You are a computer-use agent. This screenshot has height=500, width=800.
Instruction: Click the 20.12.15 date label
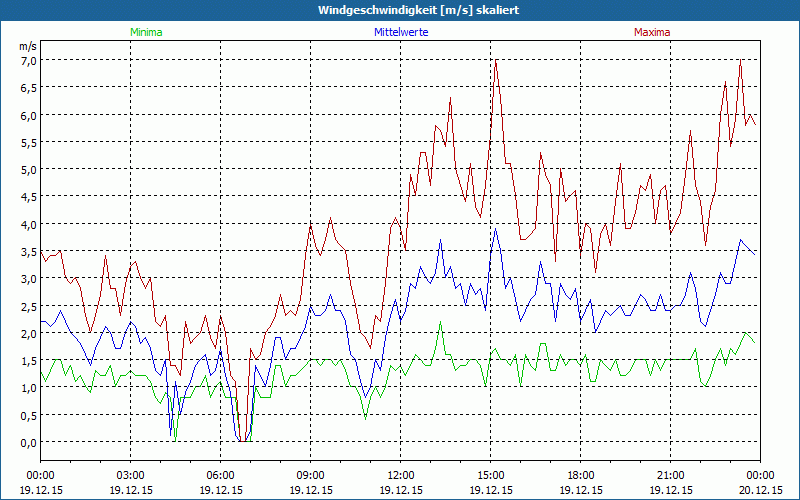(761, 490)
